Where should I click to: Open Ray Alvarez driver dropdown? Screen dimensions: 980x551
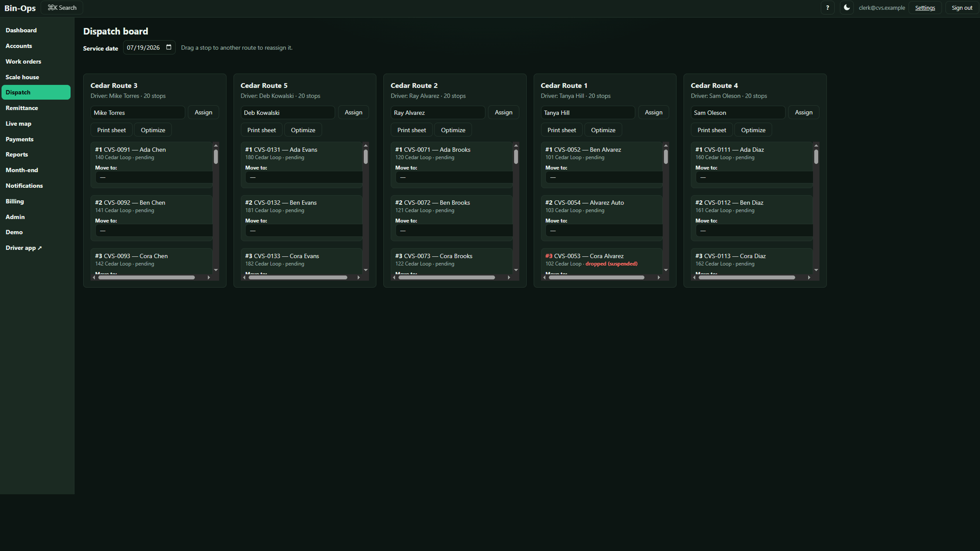pyautogui.click(x=438, y=112)
